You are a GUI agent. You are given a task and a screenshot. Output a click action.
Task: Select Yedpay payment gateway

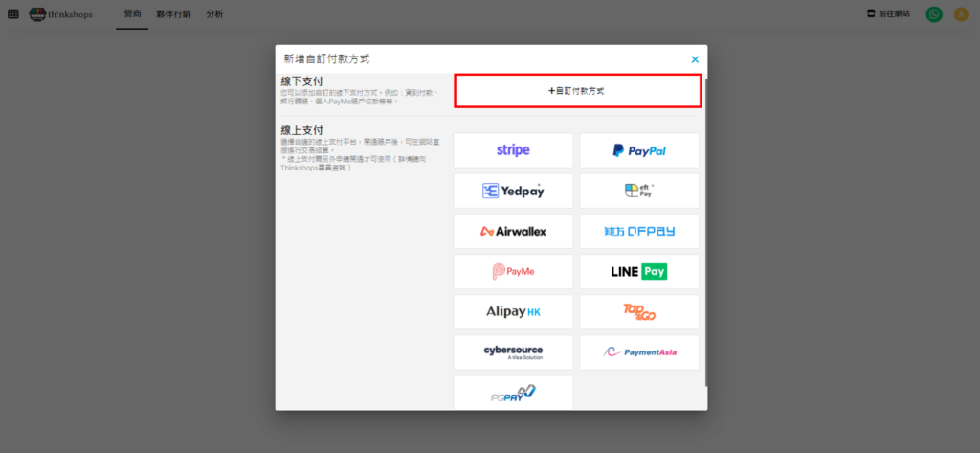click(x=513, y=191)
